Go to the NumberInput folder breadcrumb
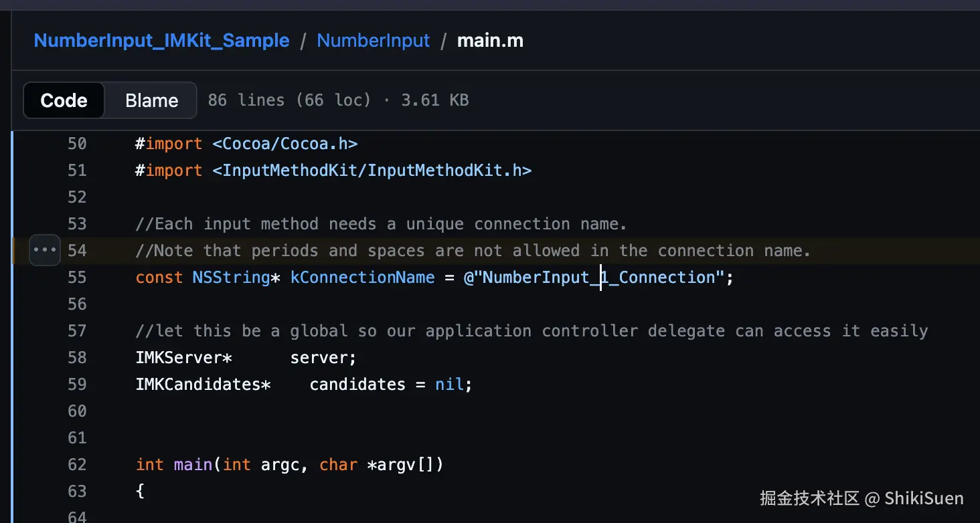The image size is (980, 523). point(373,41)
